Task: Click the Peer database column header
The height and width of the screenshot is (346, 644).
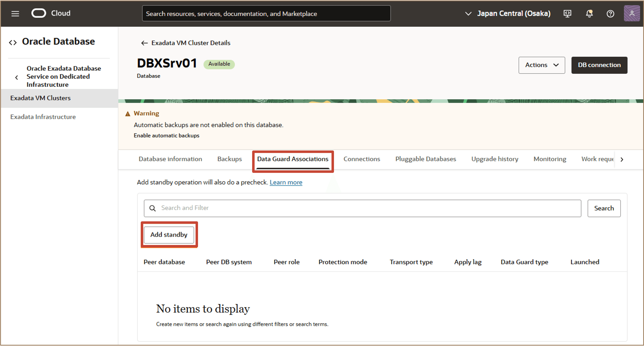Action: [164, 262]
